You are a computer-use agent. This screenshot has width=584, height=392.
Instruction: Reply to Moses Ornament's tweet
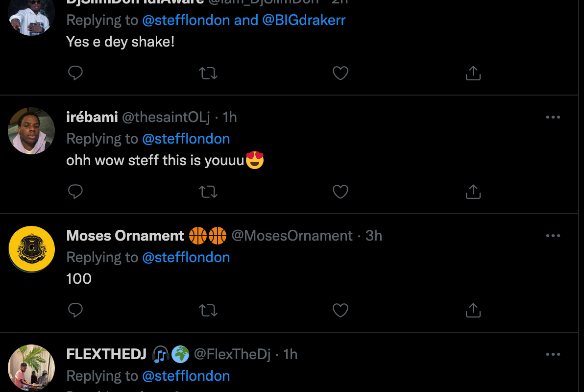click(75, 310)
